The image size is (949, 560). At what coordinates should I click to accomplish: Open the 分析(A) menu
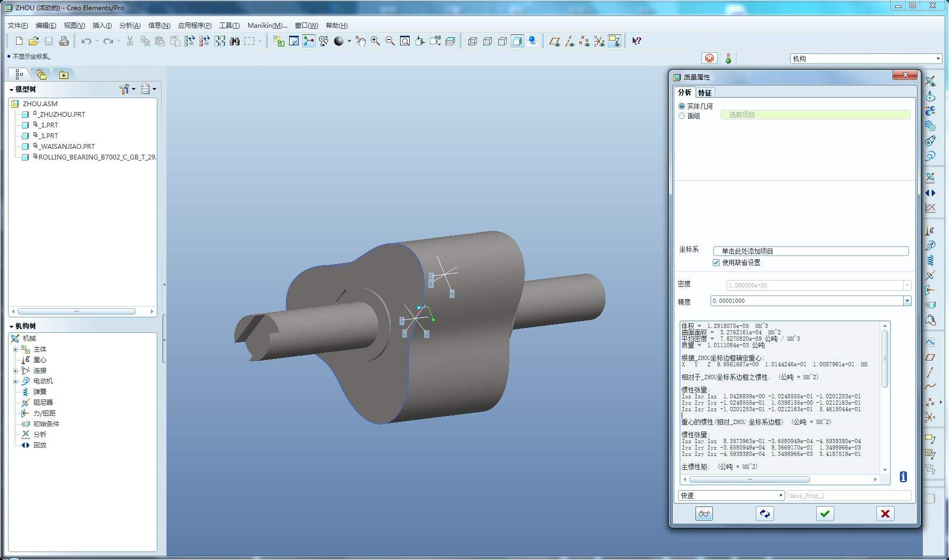coord(130,25)
